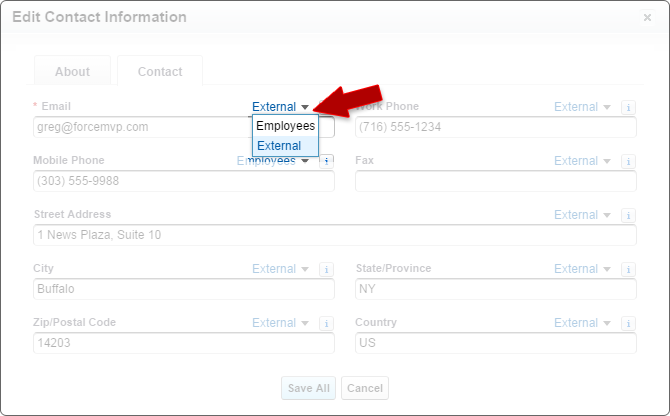Click the info icon next to State/Province
This screenshot has width=670, height=416.
628,269
